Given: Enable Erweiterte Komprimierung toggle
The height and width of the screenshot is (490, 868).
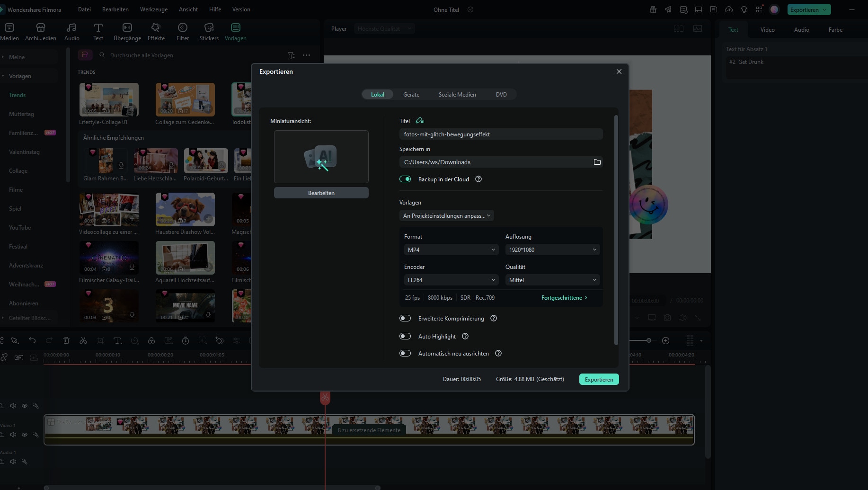Looking at the screenshot, I should coord(405,318).
